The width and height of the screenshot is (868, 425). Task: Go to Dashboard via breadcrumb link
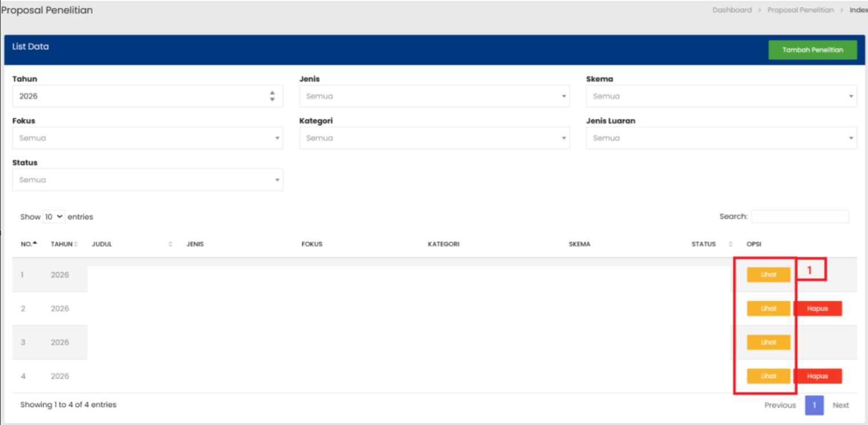pos(731,10)
